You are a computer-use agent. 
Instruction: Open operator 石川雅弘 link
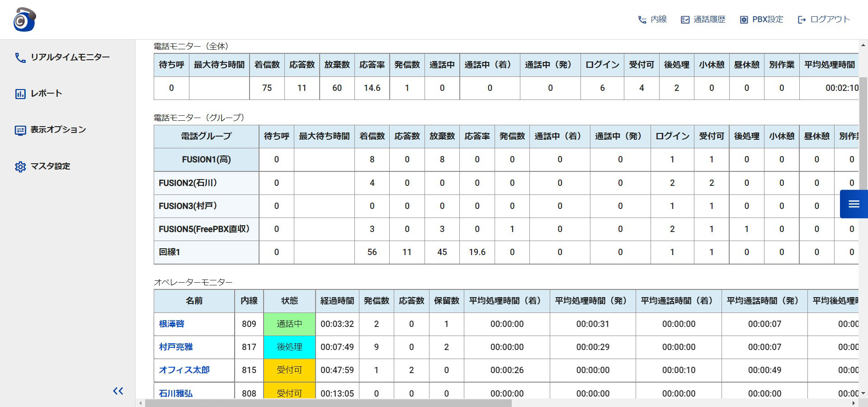point(176,393)
